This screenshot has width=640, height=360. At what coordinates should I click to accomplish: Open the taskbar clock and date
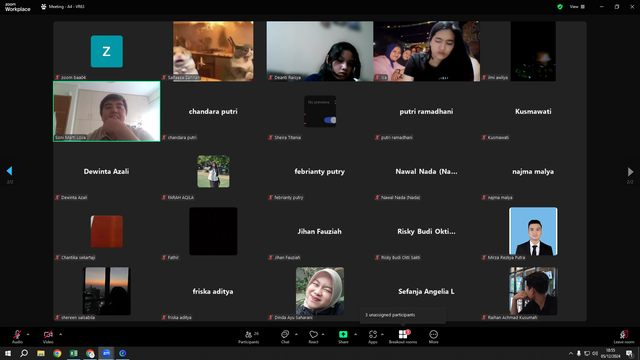(x=611, y=353)
